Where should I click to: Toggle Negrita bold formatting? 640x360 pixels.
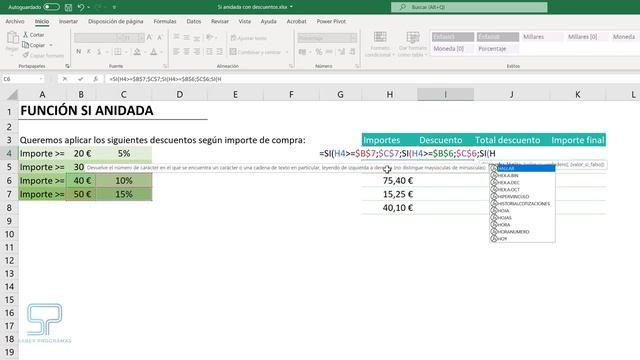click(x=78, y=52)
